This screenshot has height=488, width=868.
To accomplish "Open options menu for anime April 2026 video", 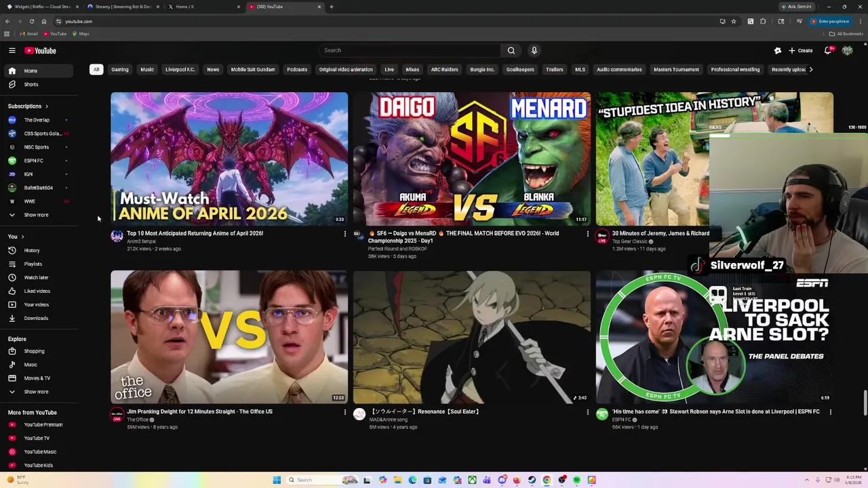I will click(344, 234).
